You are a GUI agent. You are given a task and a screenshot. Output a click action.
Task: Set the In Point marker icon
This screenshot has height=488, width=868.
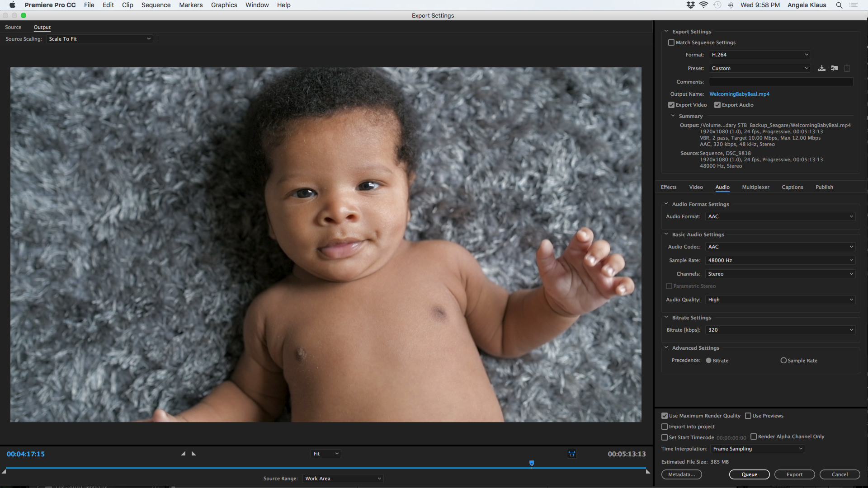183,454
